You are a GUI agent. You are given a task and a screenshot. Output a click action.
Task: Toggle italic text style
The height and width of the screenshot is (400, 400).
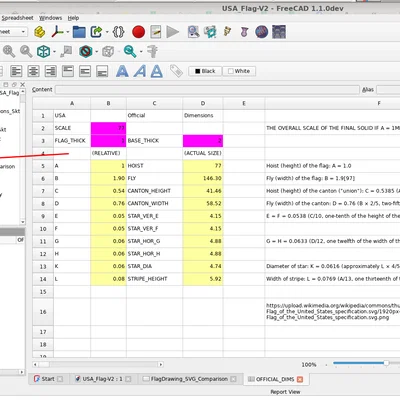[x=140, y=71]
